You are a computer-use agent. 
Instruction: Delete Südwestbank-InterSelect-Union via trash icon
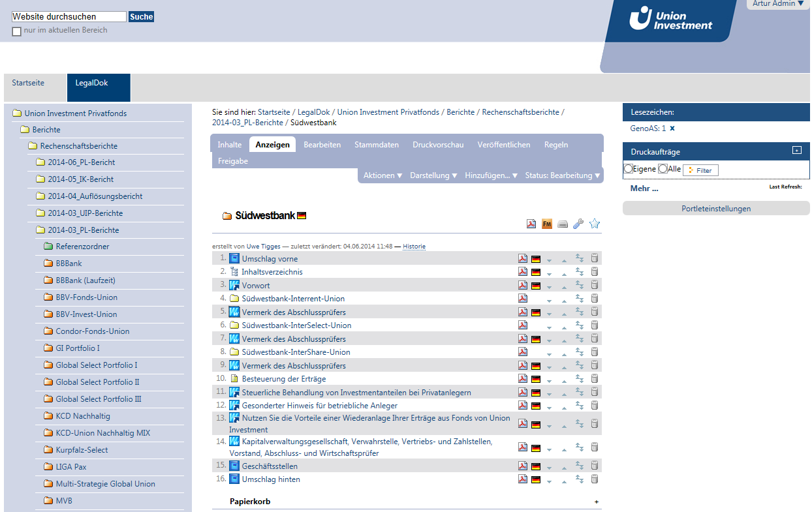pyautogui.click(x=595, y=325)
